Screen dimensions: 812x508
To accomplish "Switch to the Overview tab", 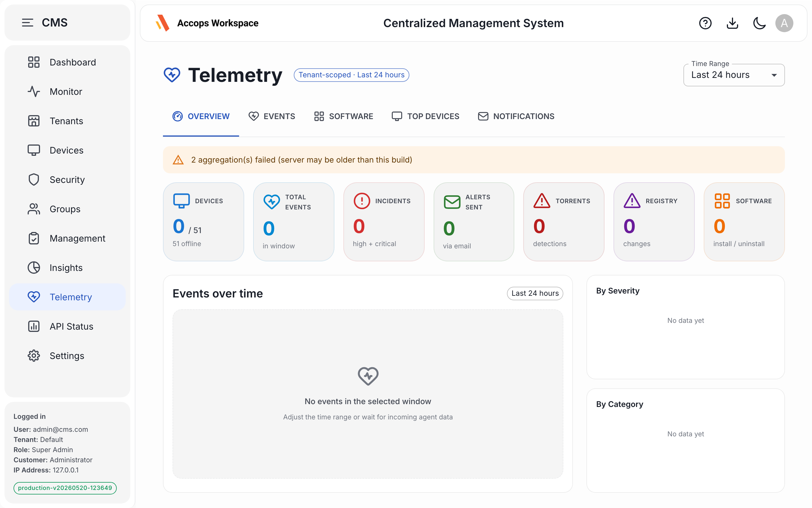I will coord(201,116).
